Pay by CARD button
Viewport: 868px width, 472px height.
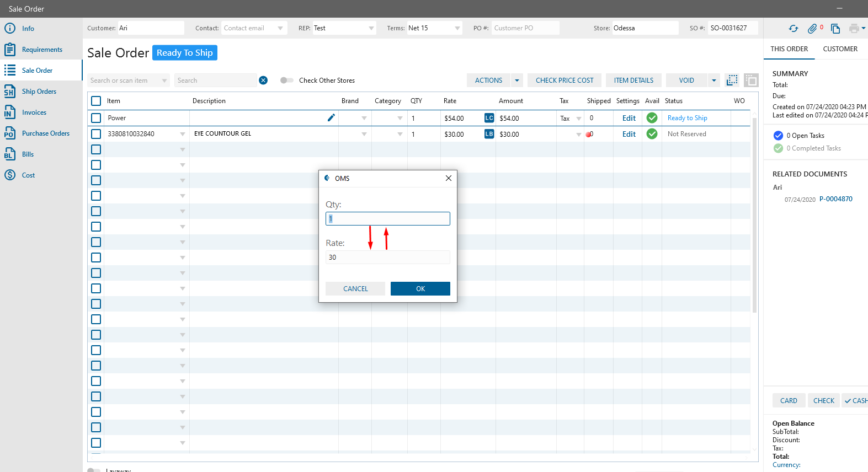tap(789, 401)
